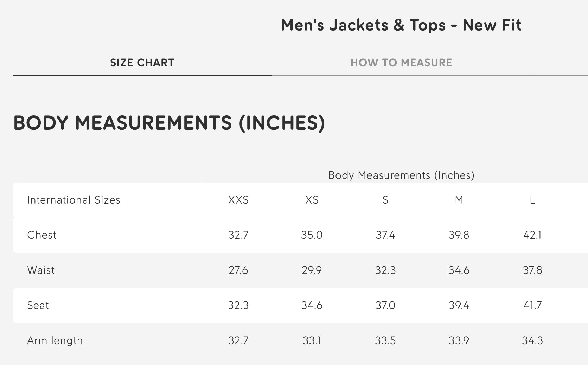Click the Men's Jackets & Tops title
588x365 pixels.
pos(401,25)
